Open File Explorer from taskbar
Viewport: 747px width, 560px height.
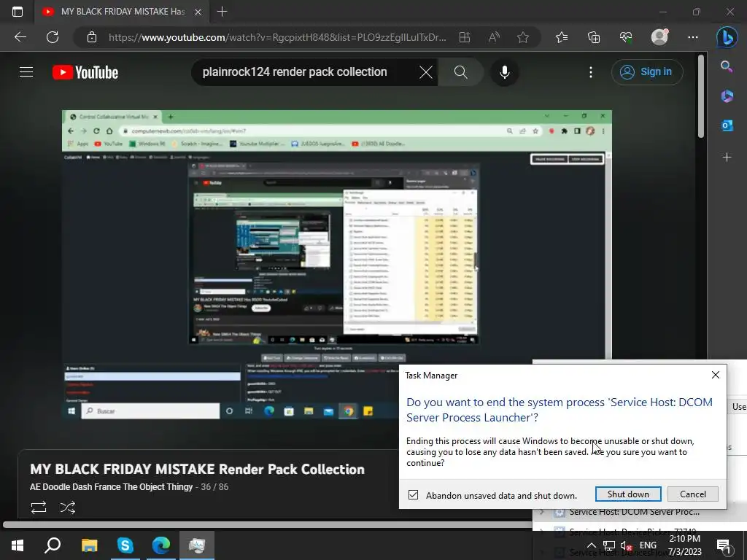coord(89,545)
